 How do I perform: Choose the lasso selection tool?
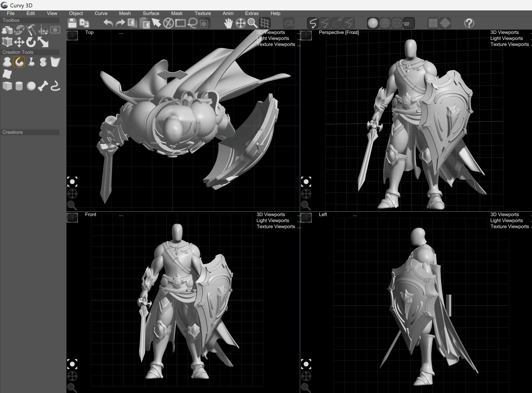(193, 23)
